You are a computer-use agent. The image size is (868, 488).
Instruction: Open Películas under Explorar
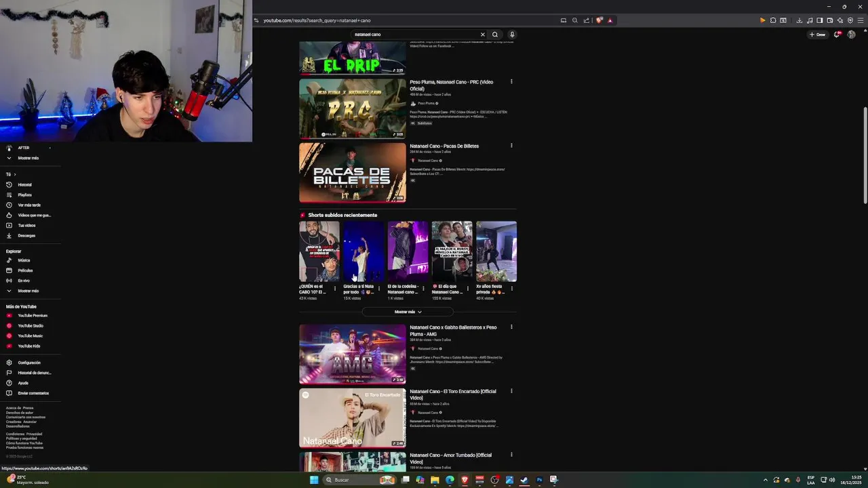(x=25, y=270)
